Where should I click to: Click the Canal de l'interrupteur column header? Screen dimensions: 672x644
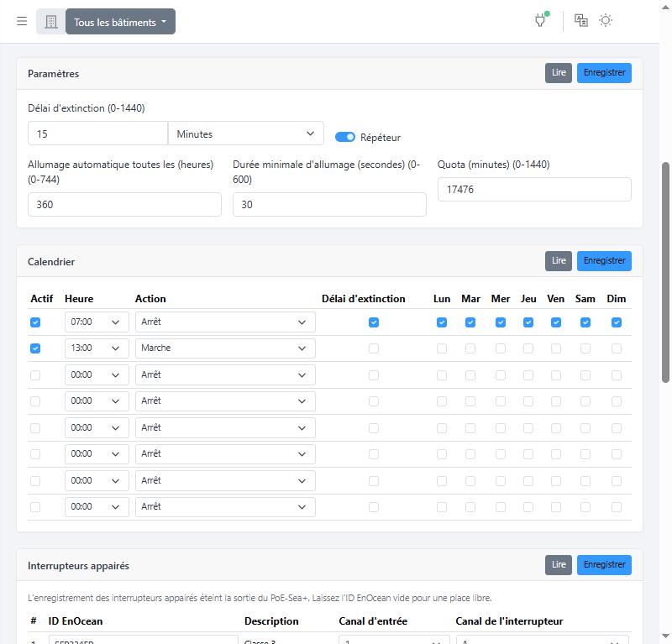509,621
